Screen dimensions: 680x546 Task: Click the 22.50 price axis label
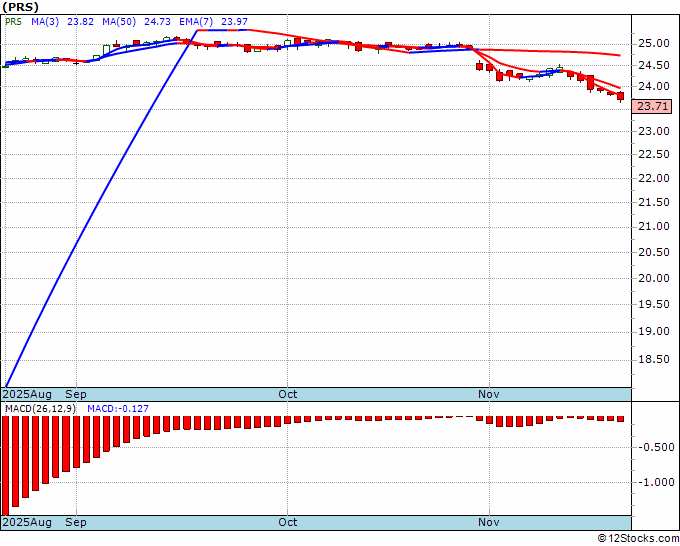click(654, 154)
